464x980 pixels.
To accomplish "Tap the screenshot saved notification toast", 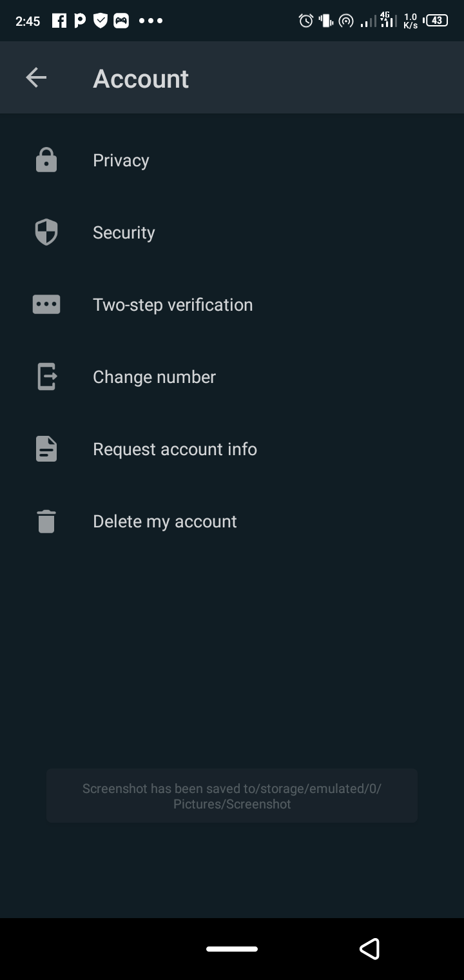I will coord(232,796).
